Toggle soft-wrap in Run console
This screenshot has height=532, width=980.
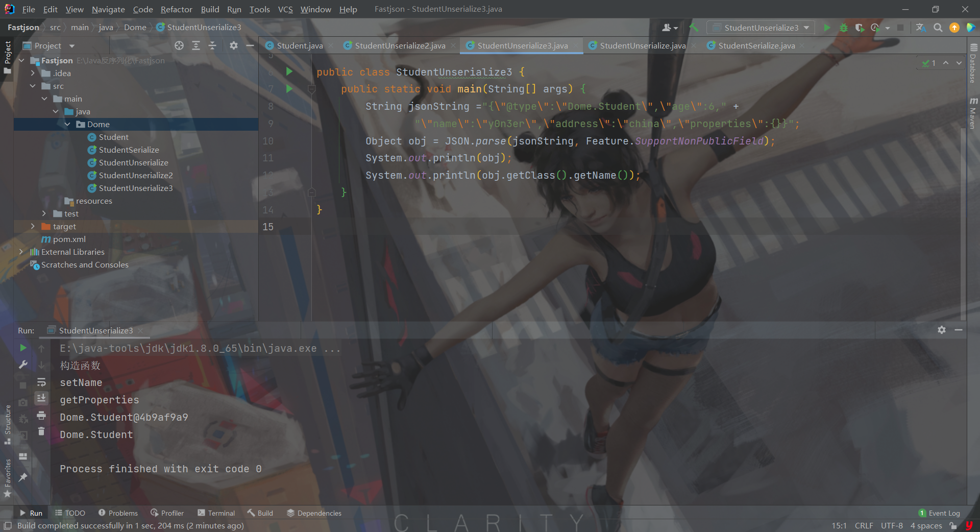point(41,382)
